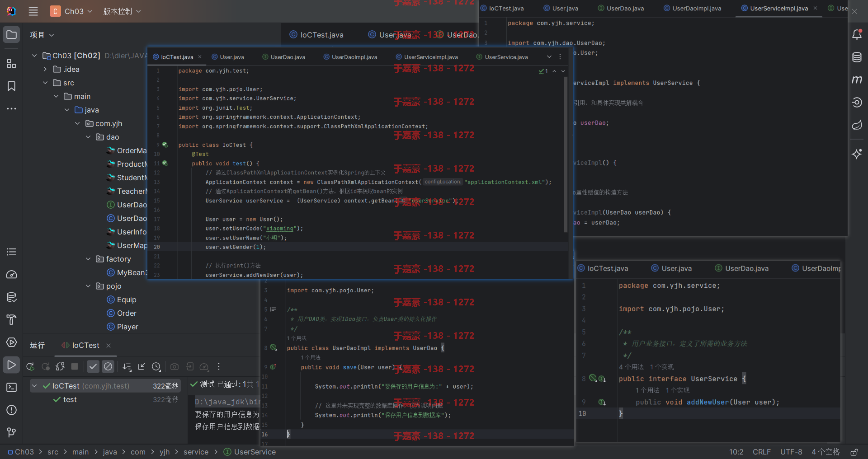Open test history clock icon
Screen dimensions: 868x459
[156, 366]
